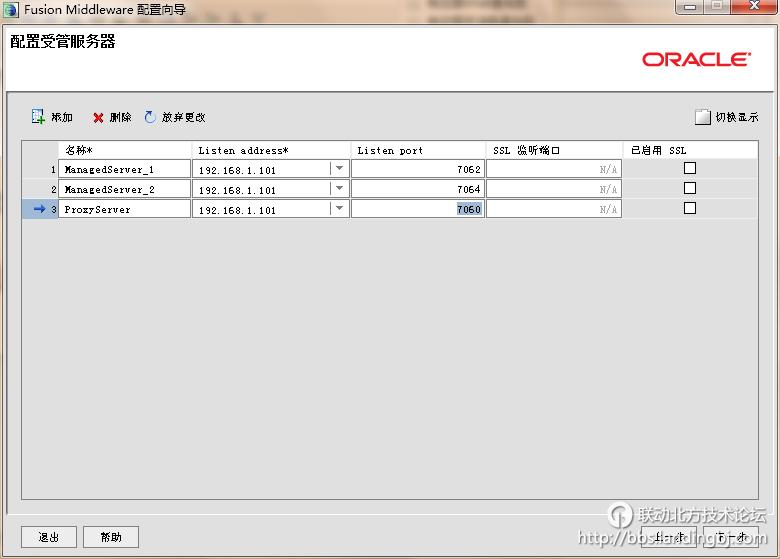Click the add server (添加) icon
Image resolution: width=780 pixels, height=559 pixels.
(38, 117)
